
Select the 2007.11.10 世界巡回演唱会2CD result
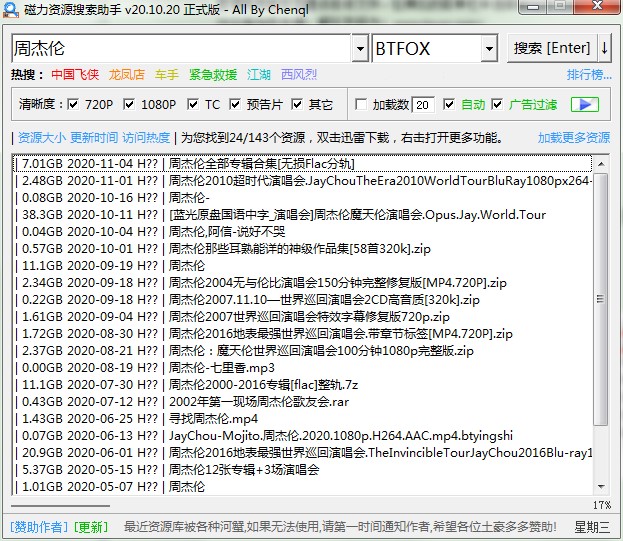click(303, 300)
